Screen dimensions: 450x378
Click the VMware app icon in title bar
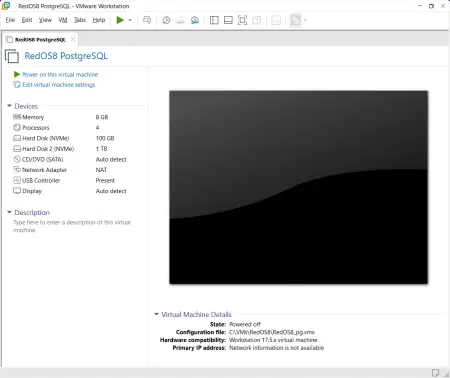[x=6, y=6]
